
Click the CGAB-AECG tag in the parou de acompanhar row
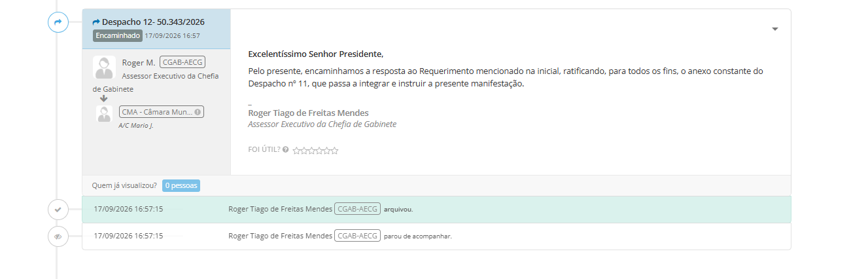pyautogui.click(x=357, y=236)
